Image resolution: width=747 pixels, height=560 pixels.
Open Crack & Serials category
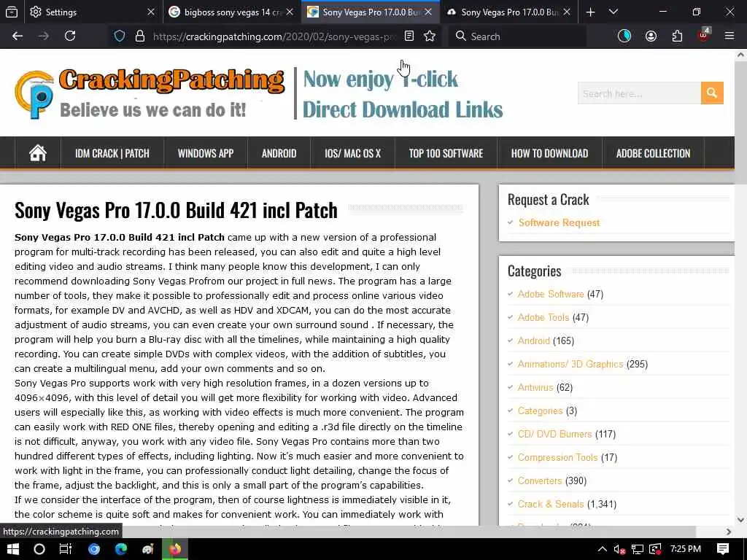(551, 505)
